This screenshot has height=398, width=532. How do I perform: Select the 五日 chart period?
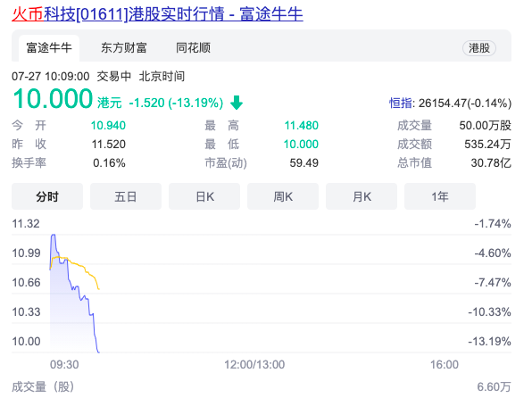[x=126, y=196]
